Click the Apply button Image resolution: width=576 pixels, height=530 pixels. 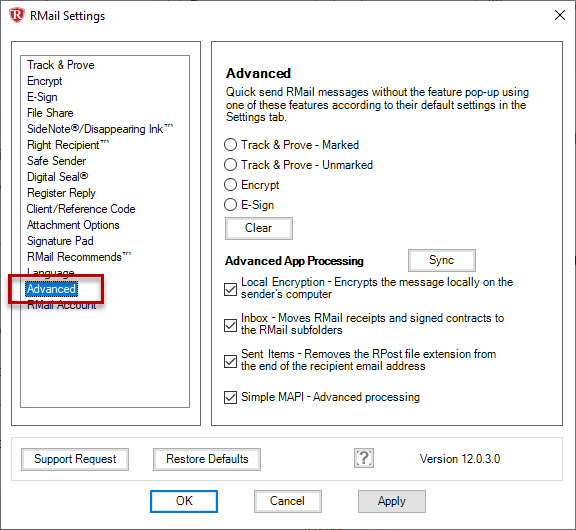[392, 501]
